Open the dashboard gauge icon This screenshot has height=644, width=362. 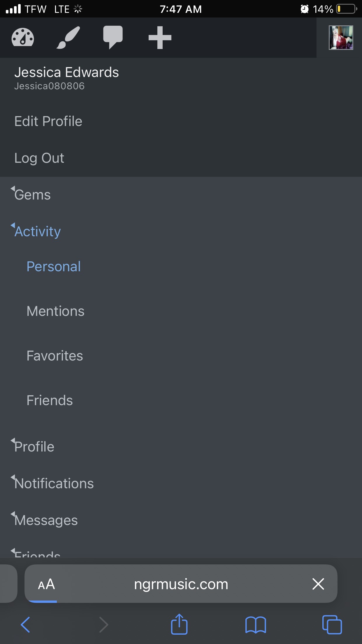point(23,37)
